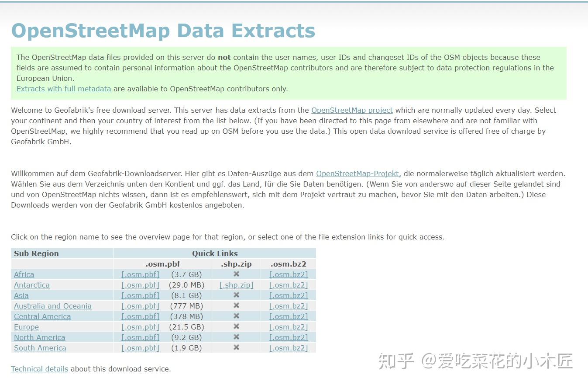The height and width of the screenshot is (385, 588).
Task: Open Extracts with full metadata link
Action: tap(63, 89)
